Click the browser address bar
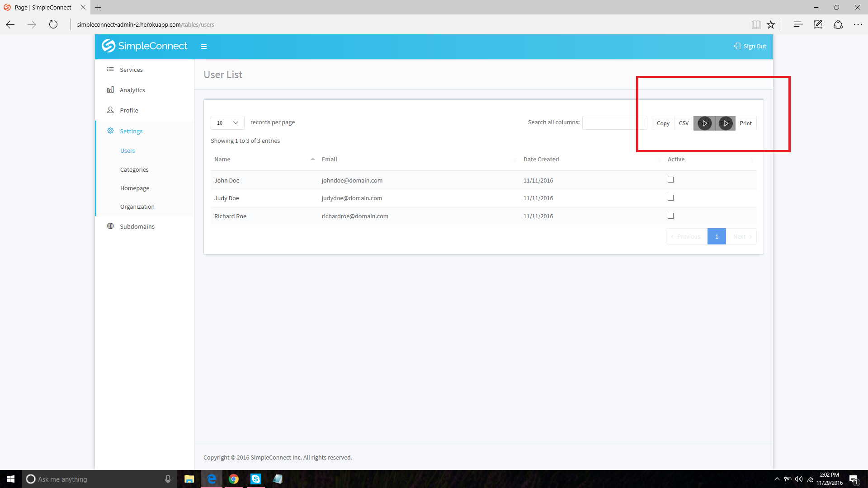868x488 pixels. tap(407, 24)
